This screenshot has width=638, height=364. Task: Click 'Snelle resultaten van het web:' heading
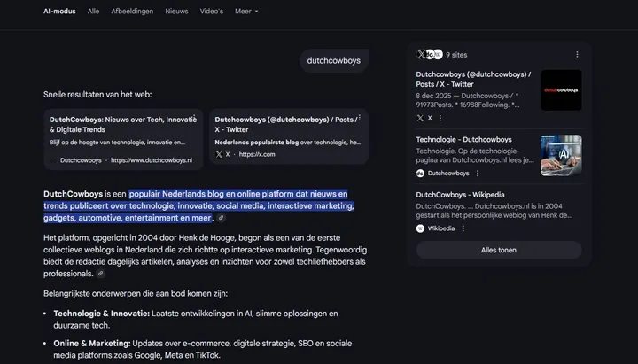97,95
